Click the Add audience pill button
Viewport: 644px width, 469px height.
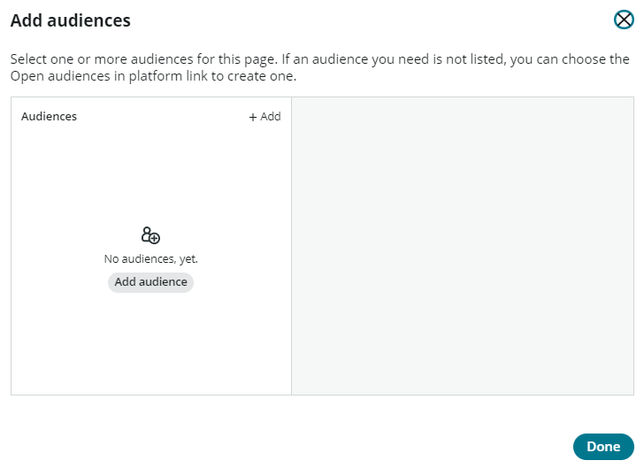151,282
